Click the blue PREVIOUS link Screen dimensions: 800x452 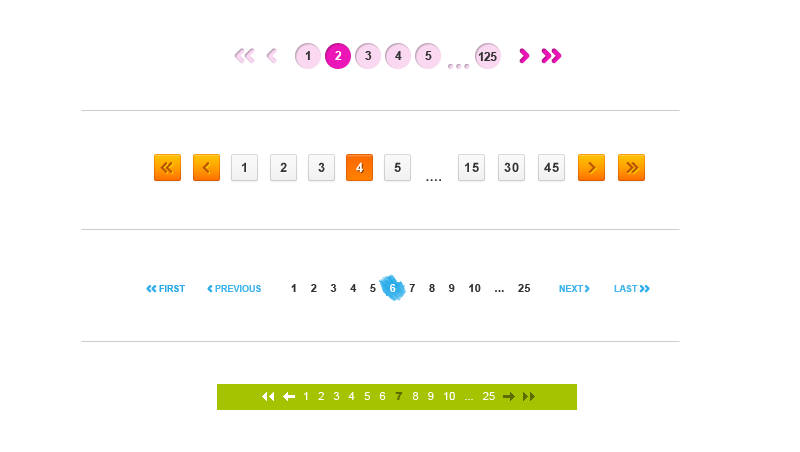click(234, 289)
